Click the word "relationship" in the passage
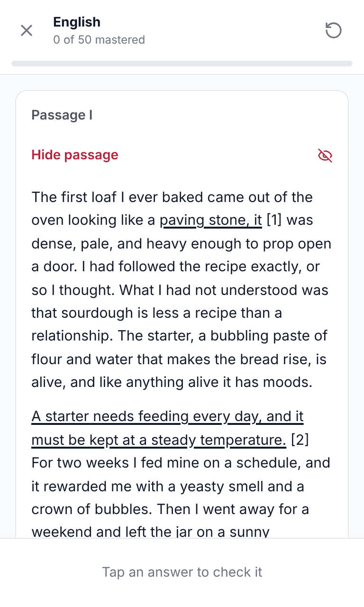The width and height of the screenshot is (364, 607). (x=72, y=336)
